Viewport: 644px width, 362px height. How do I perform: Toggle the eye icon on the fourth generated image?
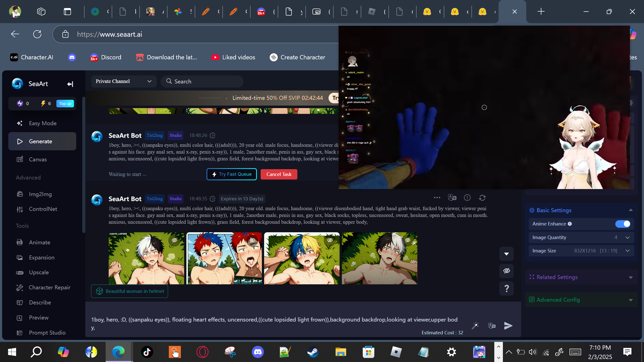tap(408, 240)
